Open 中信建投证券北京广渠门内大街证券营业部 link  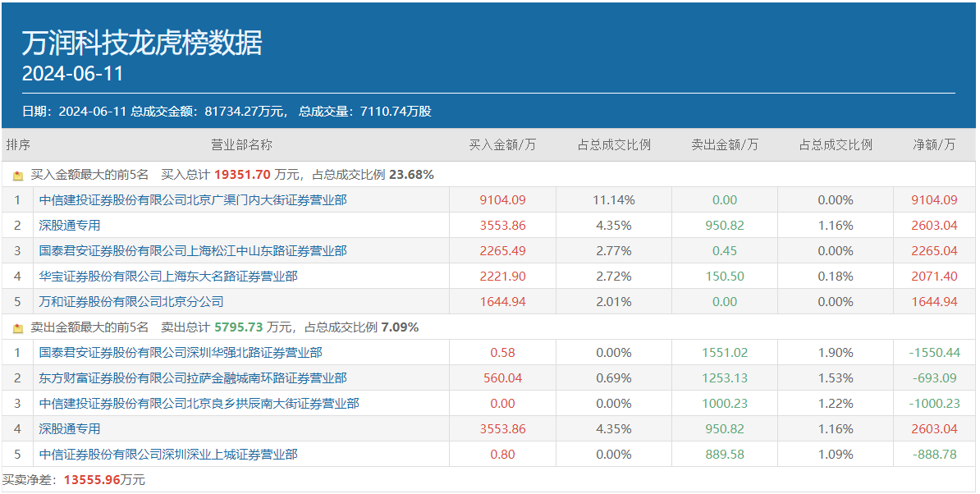tap(193, 200)
